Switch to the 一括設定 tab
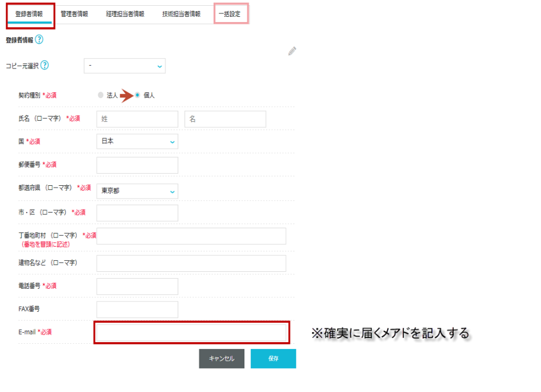Viewport: 541px width, 392px height. coord(230,14)
